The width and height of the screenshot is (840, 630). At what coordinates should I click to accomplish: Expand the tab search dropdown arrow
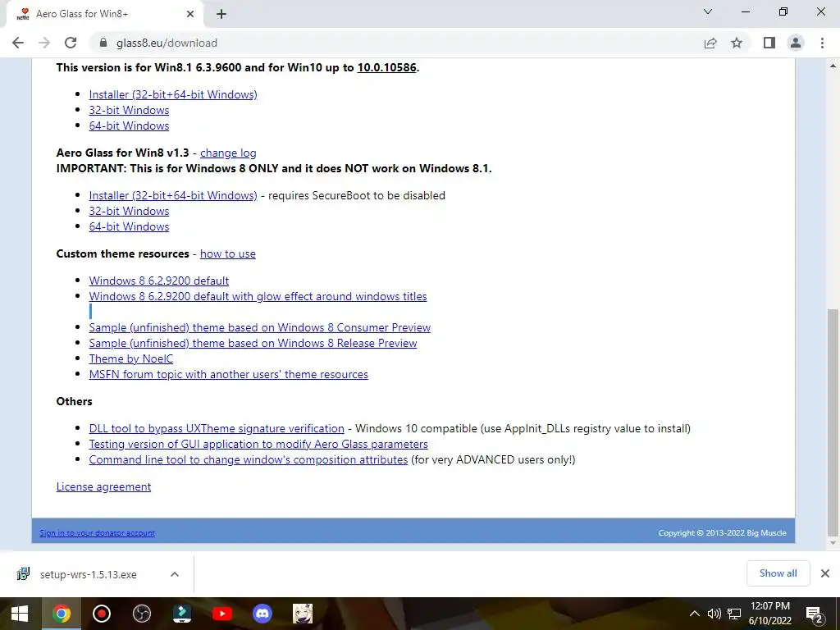coord(708,11)
